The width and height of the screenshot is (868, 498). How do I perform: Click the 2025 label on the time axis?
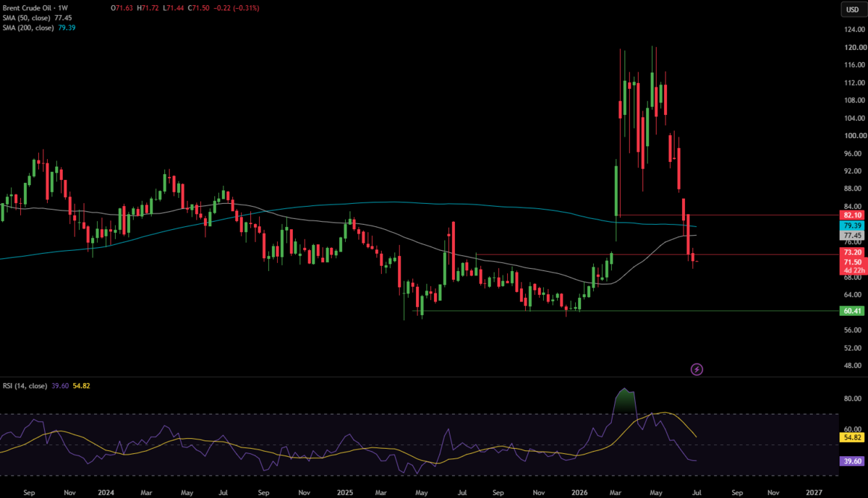click(x=344, y=491)
